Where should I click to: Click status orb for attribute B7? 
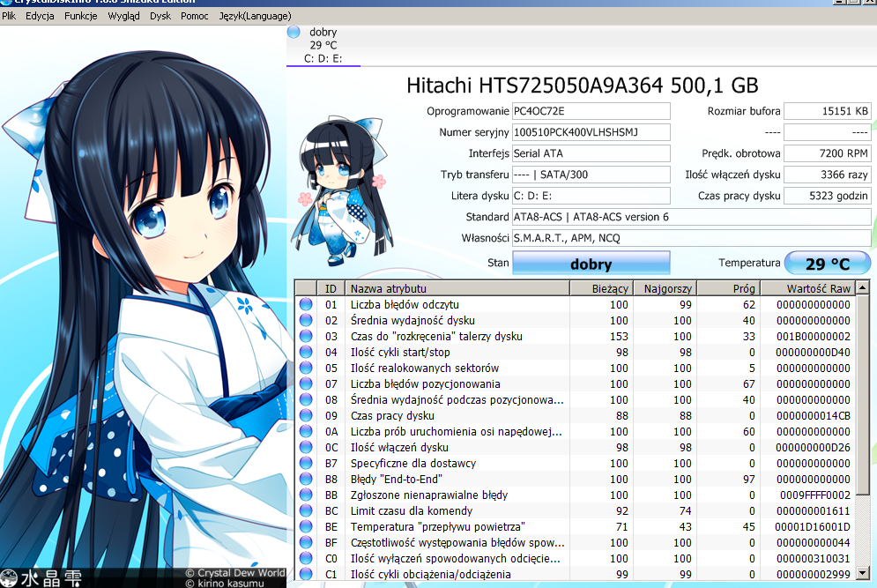click(305, 463)
